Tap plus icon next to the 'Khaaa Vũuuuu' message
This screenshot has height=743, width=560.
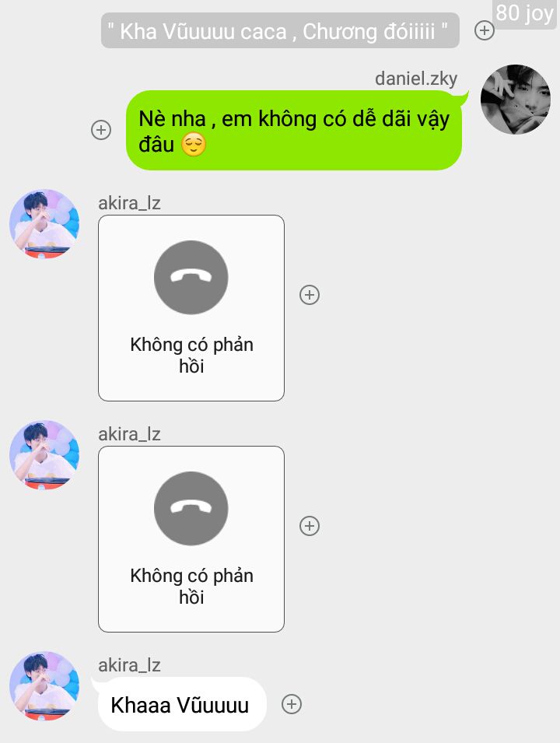pyautogui.click(x=292, y=704)
